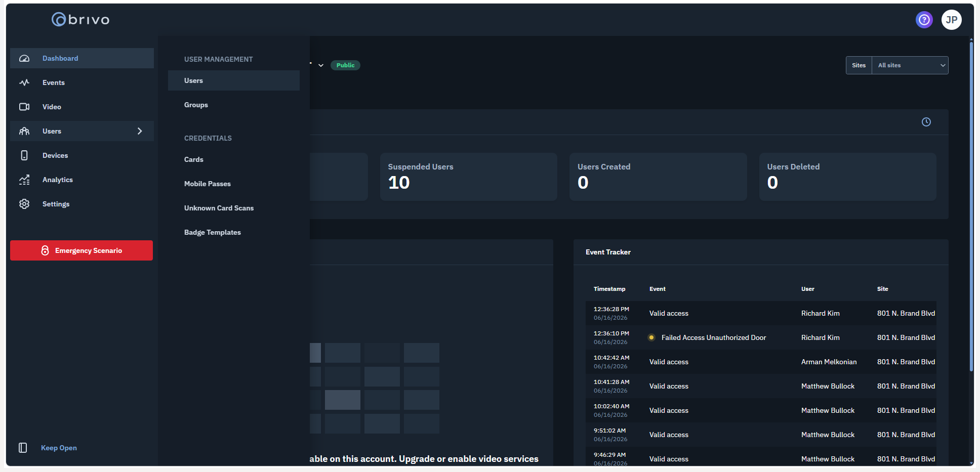Click Matthew Bullock in 9:51:02 AM row
This screenshot has width=980, height=472.
click(828, 435)
